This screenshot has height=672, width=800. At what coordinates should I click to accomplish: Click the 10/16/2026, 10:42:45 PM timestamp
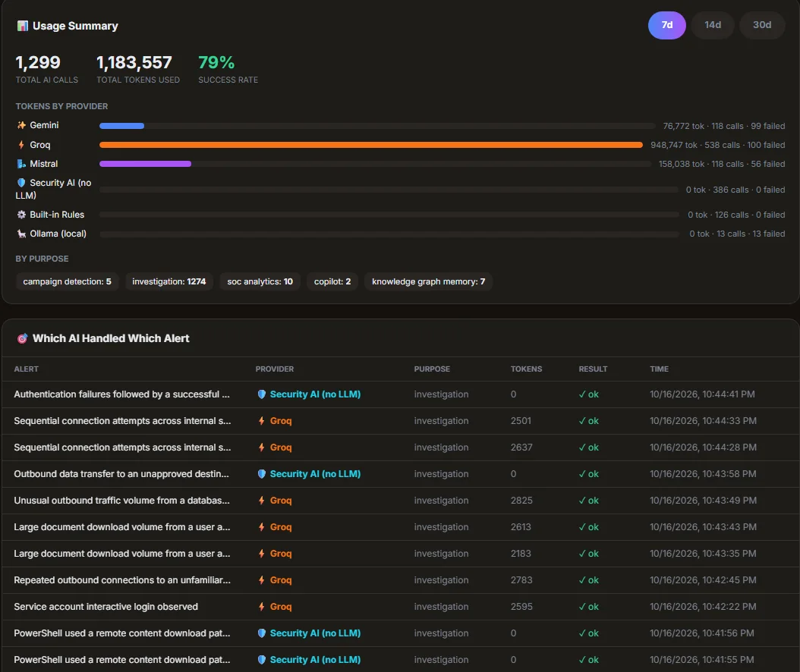(x=703, y=579)
